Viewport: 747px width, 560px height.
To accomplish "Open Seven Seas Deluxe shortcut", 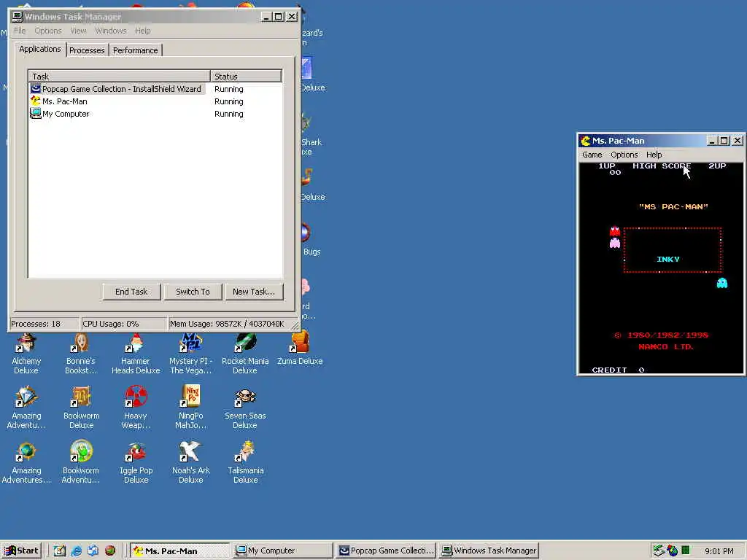I will pos(245,408).
